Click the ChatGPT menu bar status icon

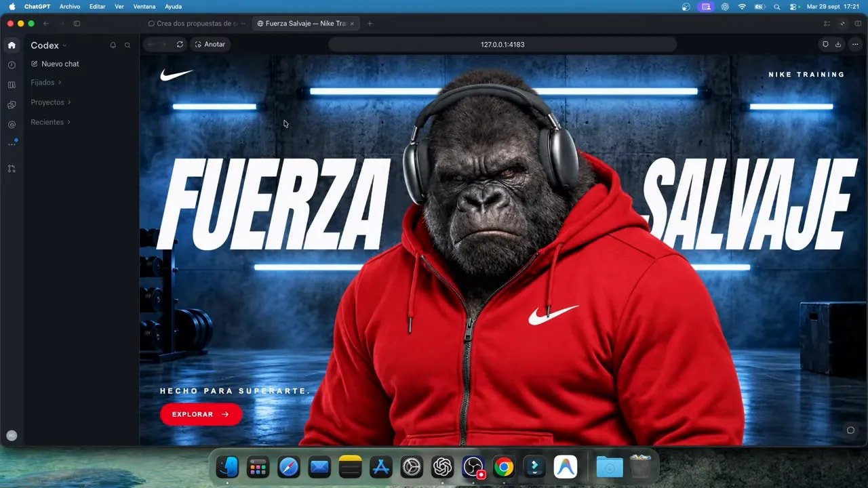click(725, 6)
